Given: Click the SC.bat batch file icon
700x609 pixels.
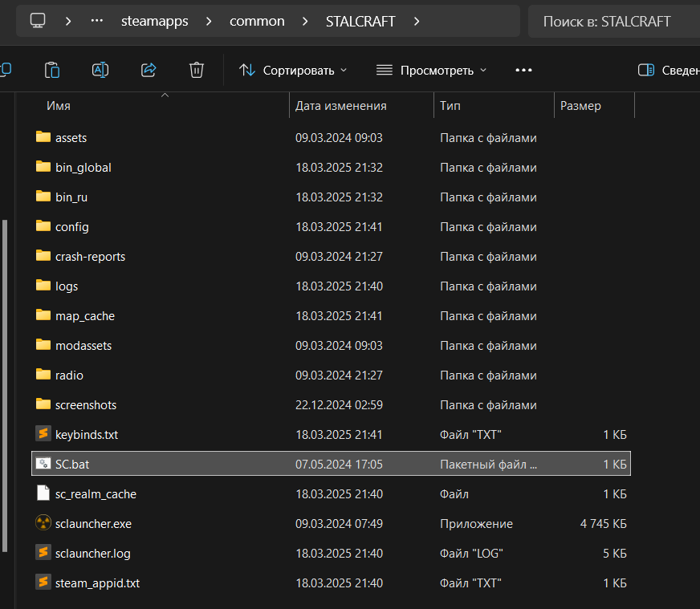Looking at the screenshot, I should point(43,463).
